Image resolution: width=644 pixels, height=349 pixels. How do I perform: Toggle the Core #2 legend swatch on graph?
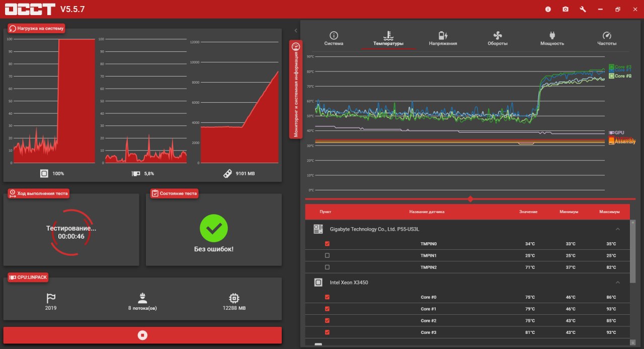point(611,76)
